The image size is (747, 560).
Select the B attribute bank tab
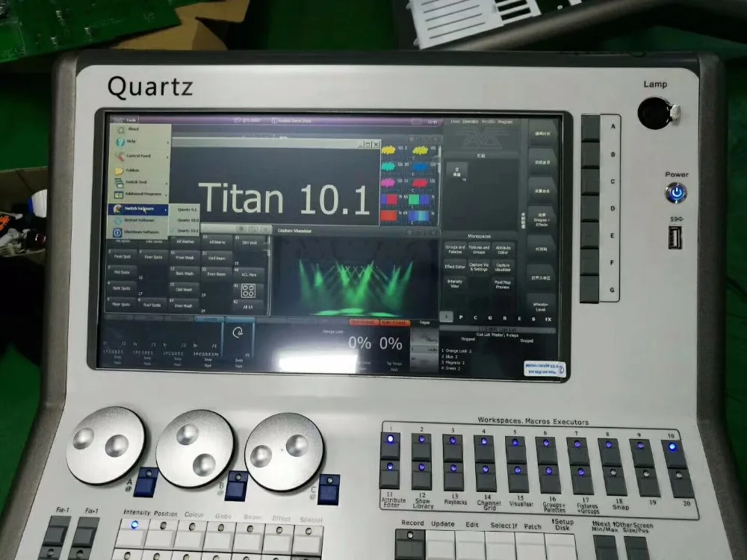[x=504, y=318]
